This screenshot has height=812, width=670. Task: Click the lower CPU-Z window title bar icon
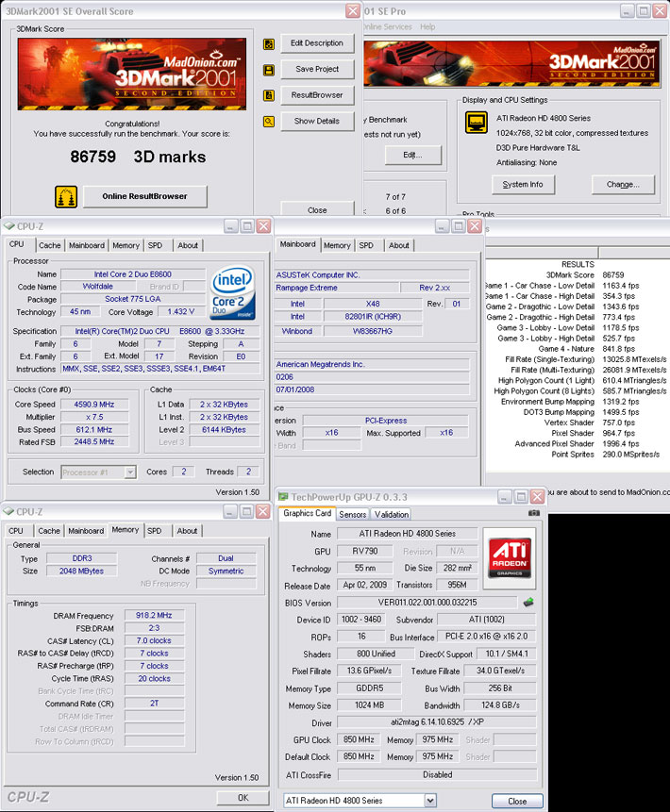[x=8, y=512]
